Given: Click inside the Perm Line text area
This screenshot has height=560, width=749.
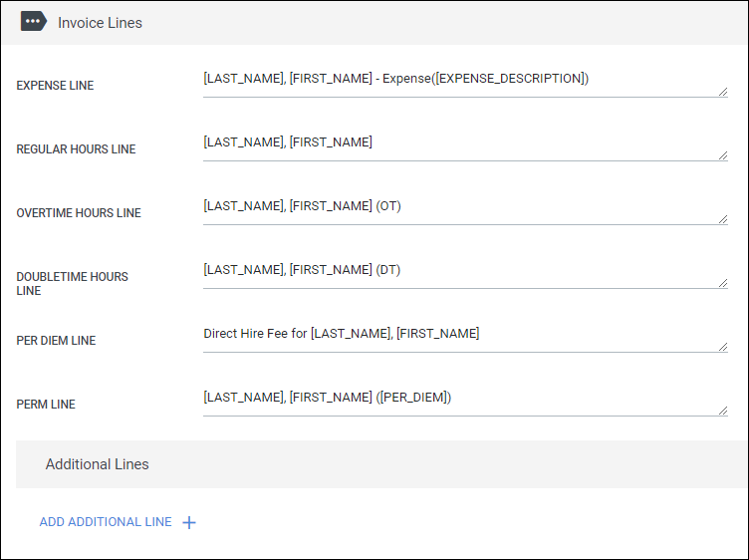Looking at the screenshot, I should click(458, 398).
